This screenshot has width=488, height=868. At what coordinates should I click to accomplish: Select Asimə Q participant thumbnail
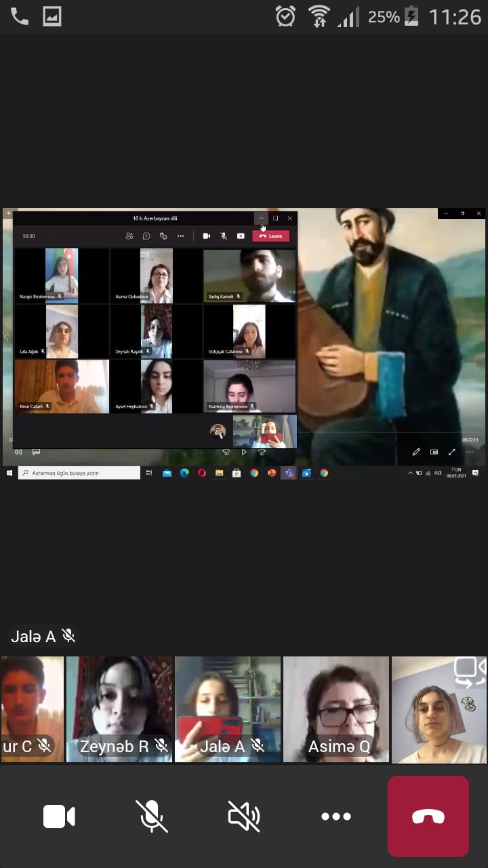point(336,709)
